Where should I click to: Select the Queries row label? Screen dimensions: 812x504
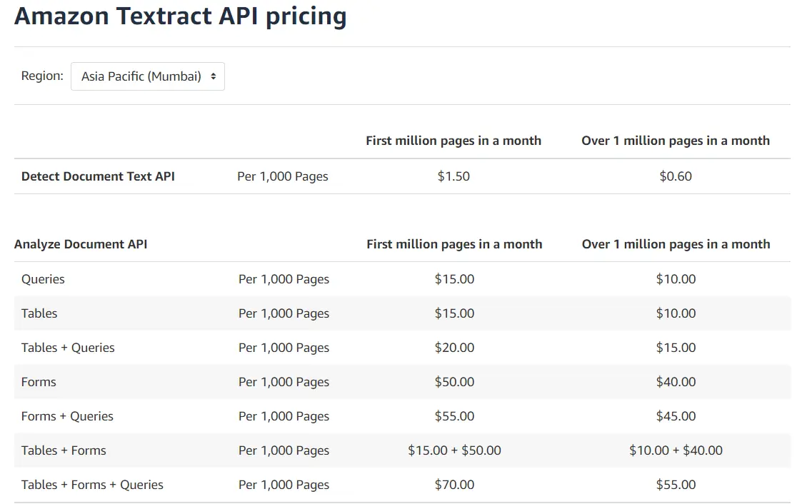click(x=43, y=279)
